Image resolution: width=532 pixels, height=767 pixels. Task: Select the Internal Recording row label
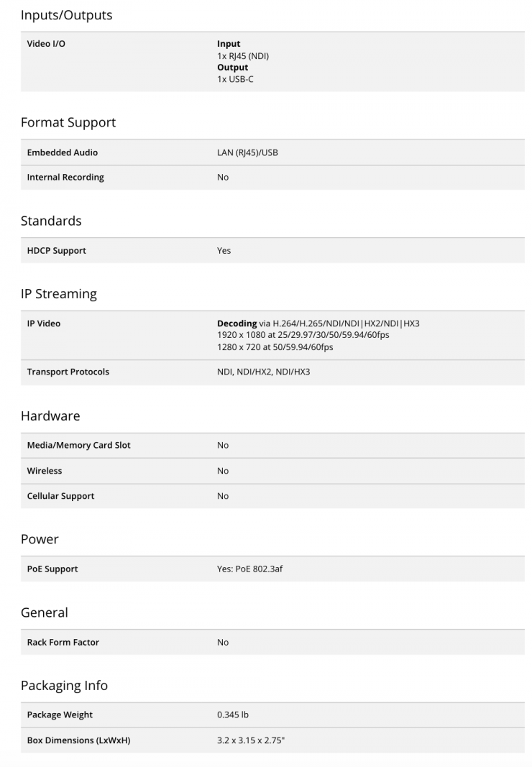(65, 177)
